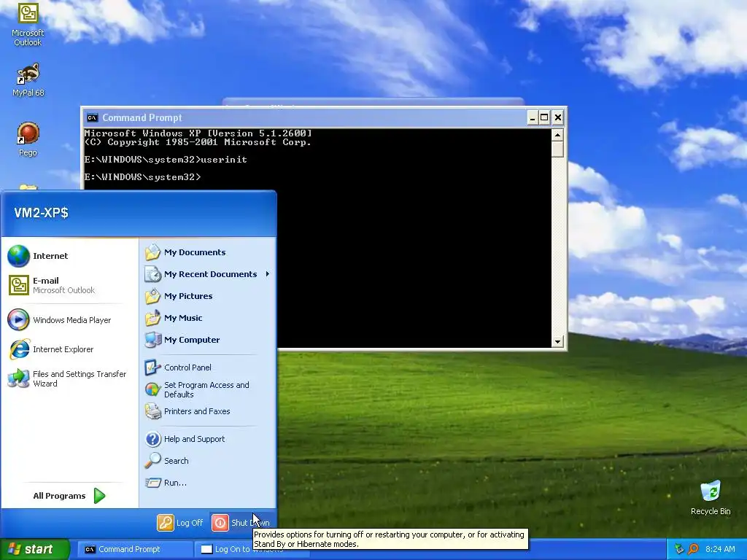This screenshot has width=747, height=560.
Task: Open My Music folder
Action: [x=208, y=318]
